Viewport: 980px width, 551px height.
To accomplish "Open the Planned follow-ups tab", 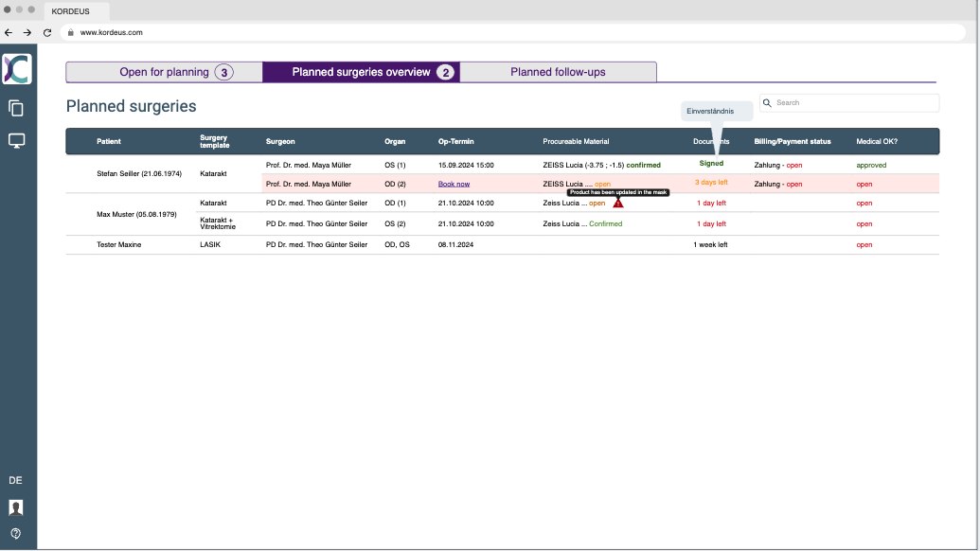I will point(558,72).
